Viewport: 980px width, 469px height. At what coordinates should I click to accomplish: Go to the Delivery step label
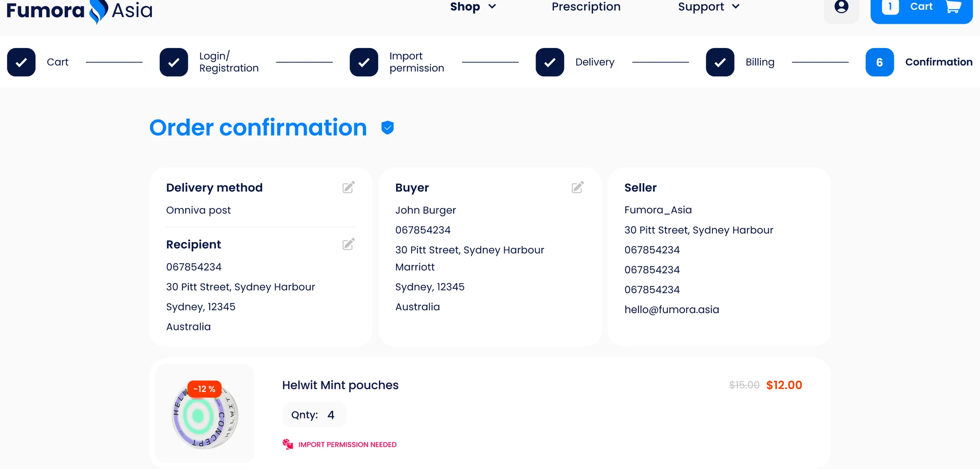point(595,62)
